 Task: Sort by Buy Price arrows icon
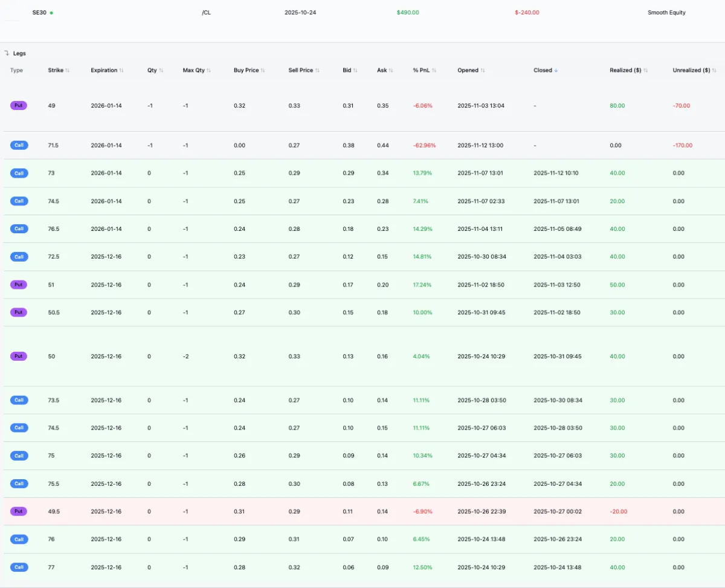[x=263, y=71]
